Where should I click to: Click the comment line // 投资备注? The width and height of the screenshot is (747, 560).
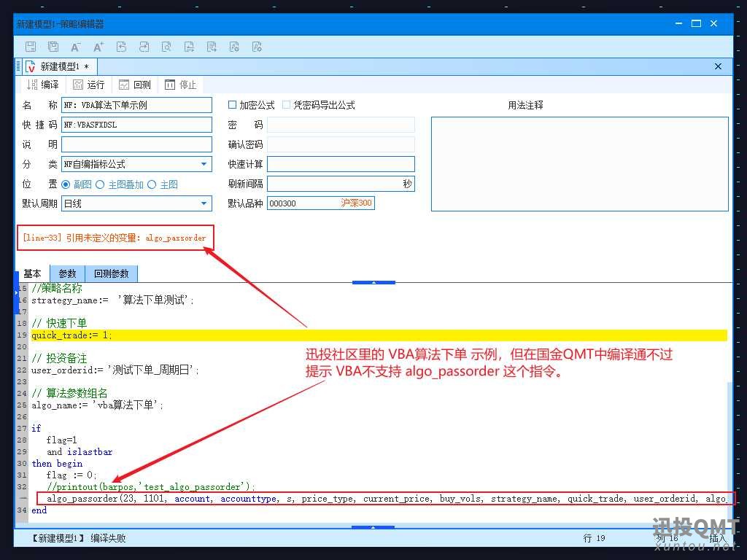(x=60, y=358)
